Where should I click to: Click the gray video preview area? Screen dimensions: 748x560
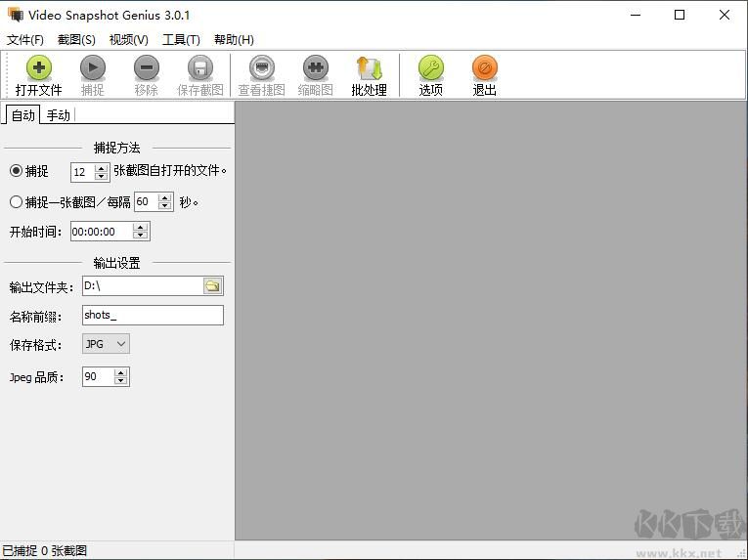[x=491, y=320]
